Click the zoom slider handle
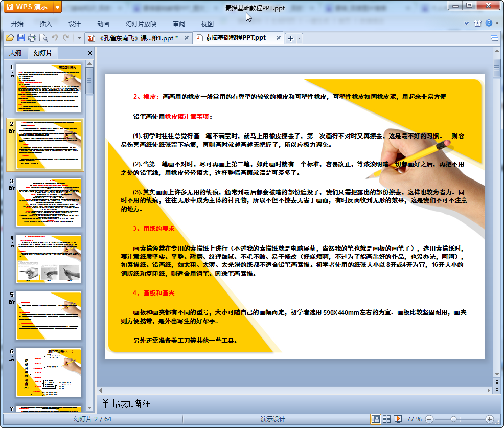Viewport: 504px width, 428px height. pos(453,419)
